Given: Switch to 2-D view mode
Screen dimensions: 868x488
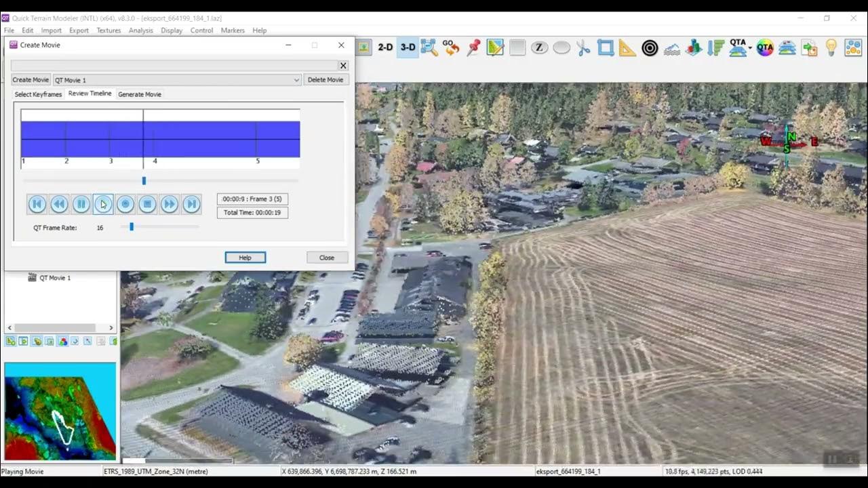Looking at the screenshot, I should click(x=385, y=47).
